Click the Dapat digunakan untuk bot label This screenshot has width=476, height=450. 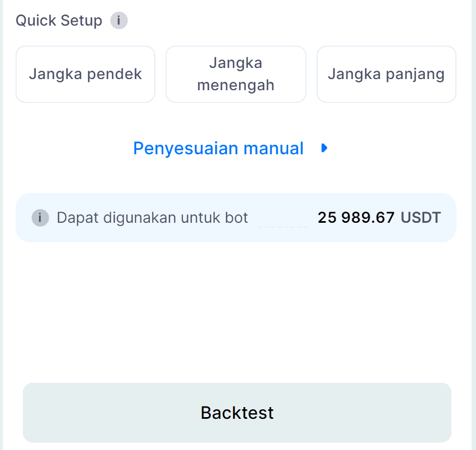point(152,218)
